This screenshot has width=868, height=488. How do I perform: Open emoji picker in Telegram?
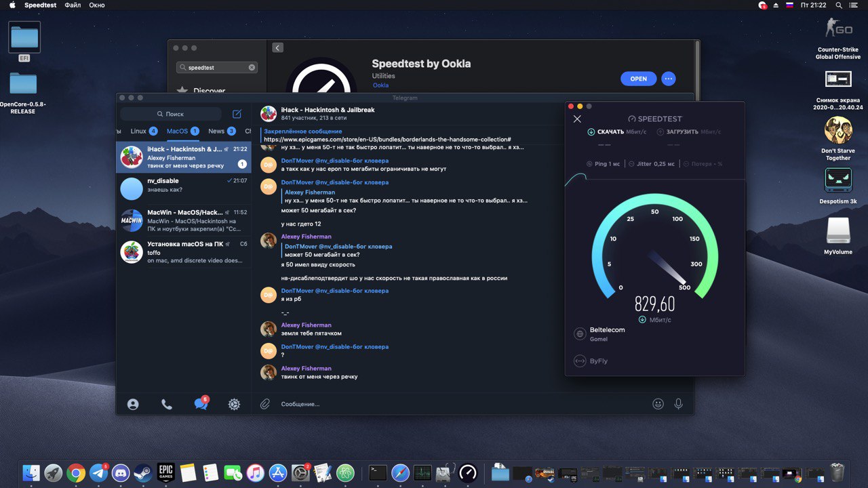point(658,404)
